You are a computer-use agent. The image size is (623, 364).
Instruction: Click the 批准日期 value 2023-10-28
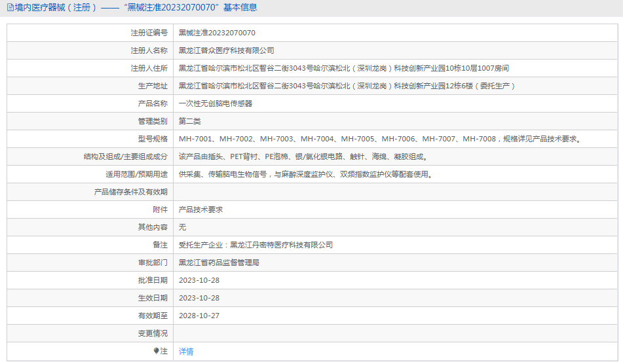(x=199, y=280)
